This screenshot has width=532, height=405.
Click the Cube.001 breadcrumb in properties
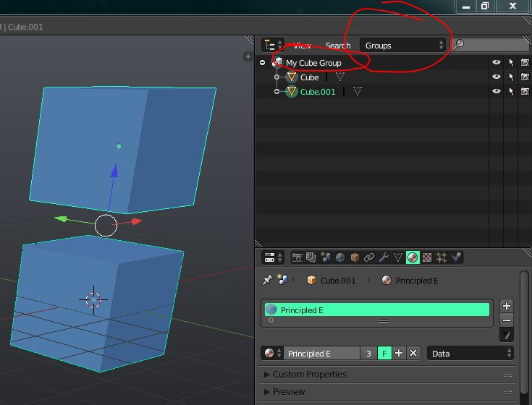pyautogui.click(x=332, y=281)
